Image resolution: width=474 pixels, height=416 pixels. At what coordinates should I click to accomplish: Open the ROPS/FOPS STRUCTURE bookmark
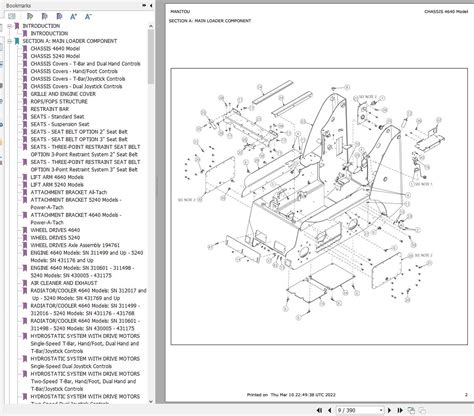pos(59,101)
